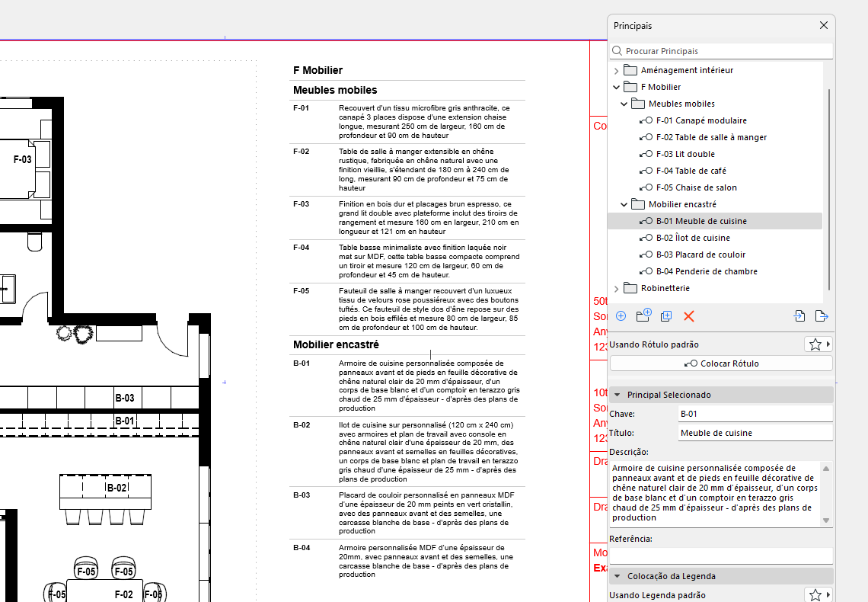Click the Descrição scrollbar down arrow
Image resolution: width=868 pixels, height=602 pixels.
pos(826,520)
